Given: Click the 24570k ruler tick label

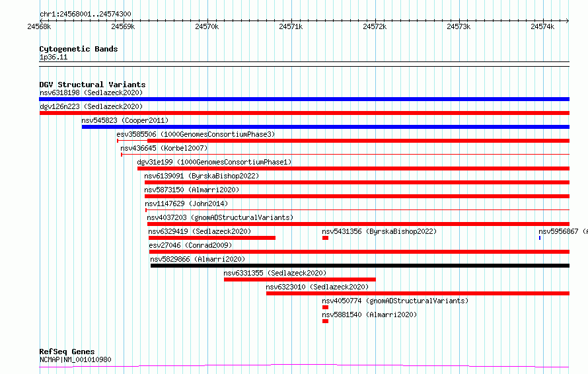Looking at the screenshot, I should (x=207, y=26).
